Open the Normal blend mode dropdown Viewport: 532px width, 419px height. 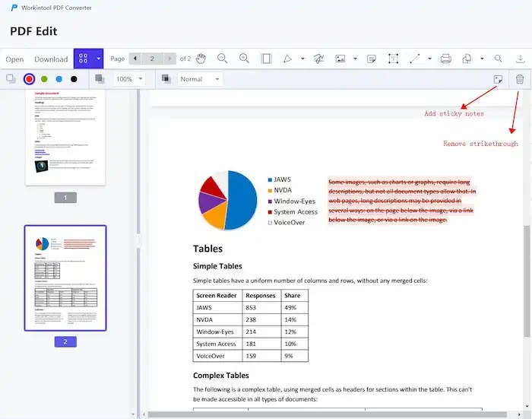click(200, 79)
